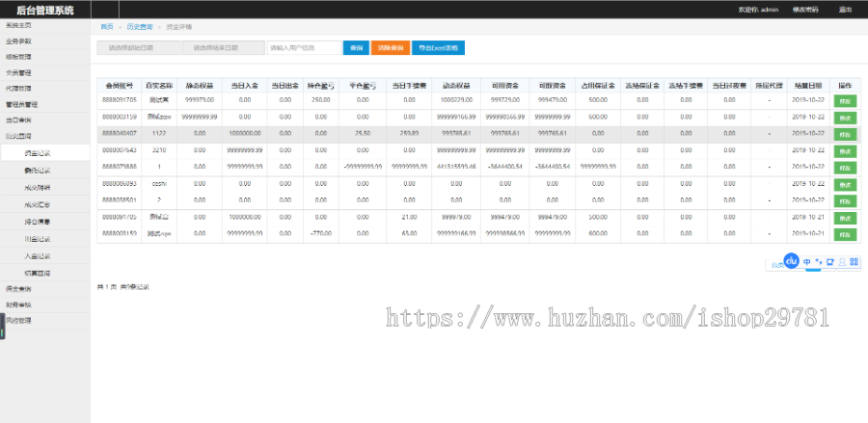
Task: Click the 导出Excel表格 export button
Action: [439, 47]
